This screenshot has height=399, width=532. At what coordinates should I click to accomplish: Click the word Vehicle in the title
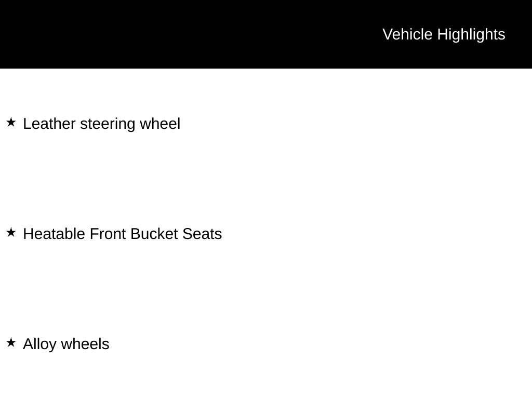pos(407,34)
